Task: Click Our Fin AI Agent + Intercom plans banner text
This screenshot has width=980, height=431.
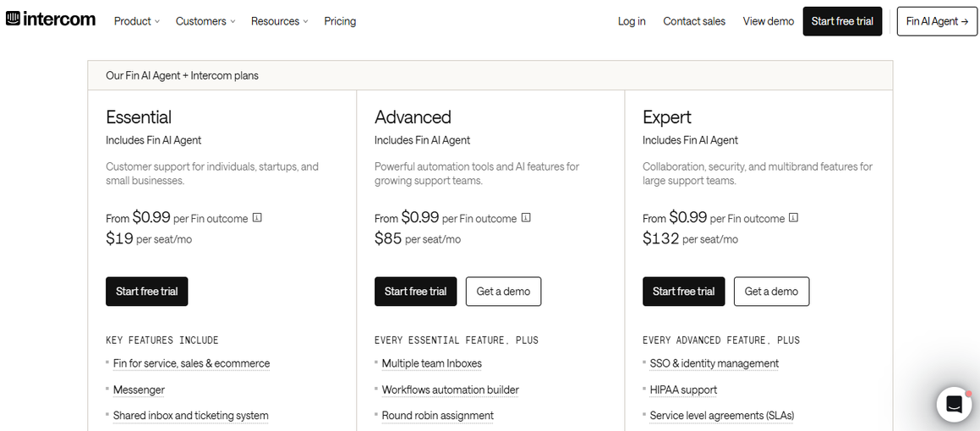Action: 182,75
